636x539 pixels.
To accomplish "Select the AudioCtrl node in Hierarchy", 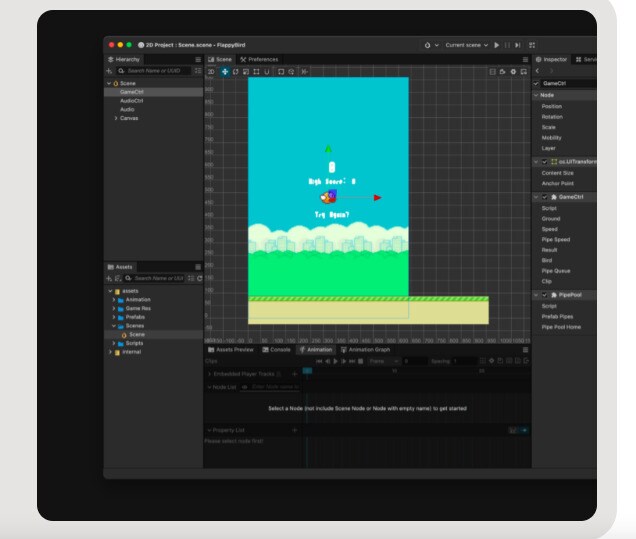I will [x=131, y=100].
